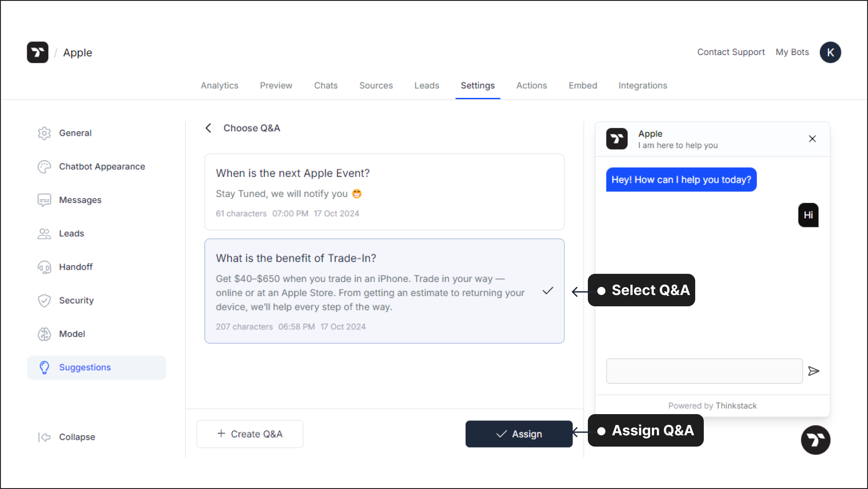868x489 pixels.
Task: Open Chatbot Appearance settings label
Action: tap(102, 166)
